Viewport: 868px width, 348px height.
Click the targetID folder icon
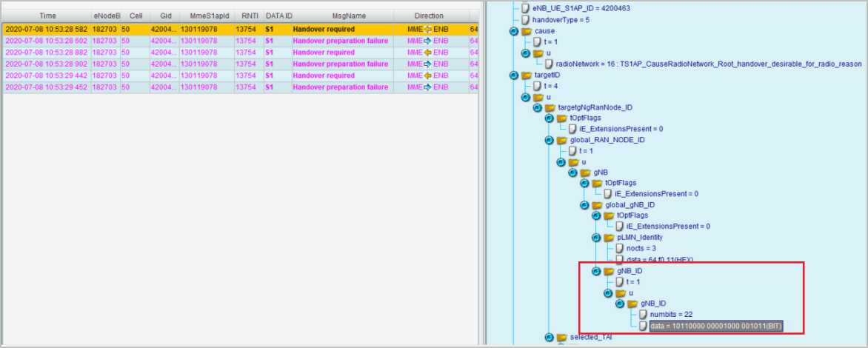(527, 75)
